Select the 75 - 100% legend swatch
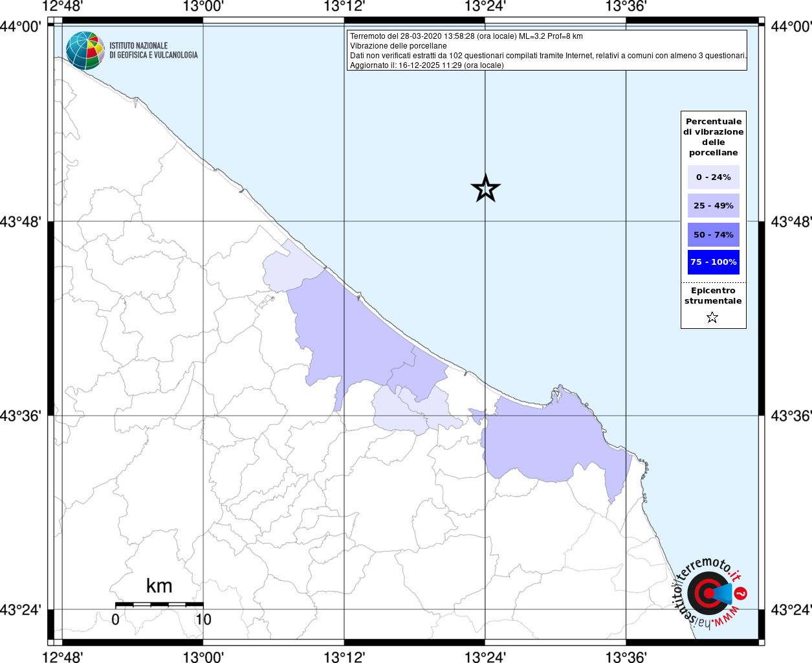Image resolution: width=812 pixels, height=663 pixels. 713,262
